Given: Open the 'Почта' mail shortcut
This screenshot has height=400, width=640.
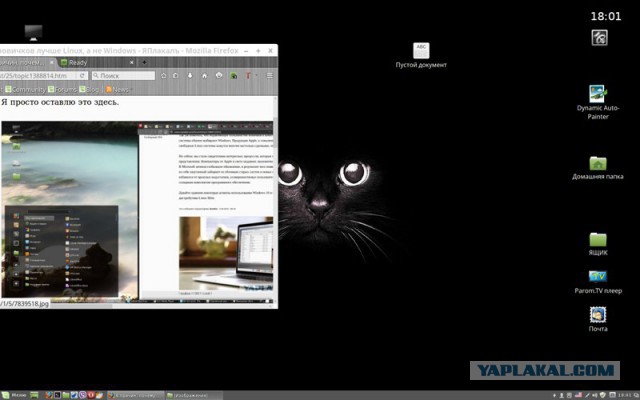Looking at the screenshot, I should point(598,319).
